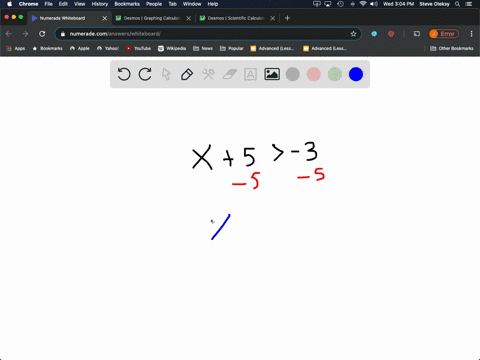Select the green pen color

coord(335,74)
